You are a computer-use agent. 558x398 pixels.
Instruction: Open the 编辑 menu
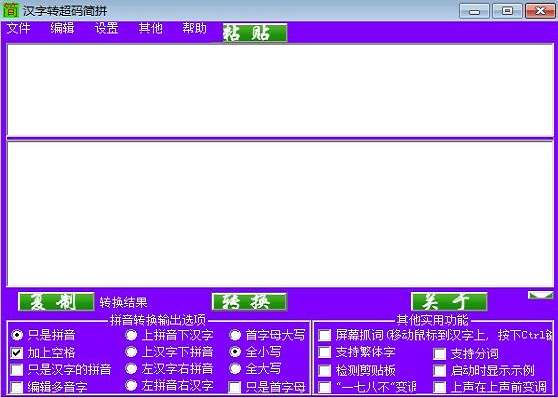click(62, 28)
